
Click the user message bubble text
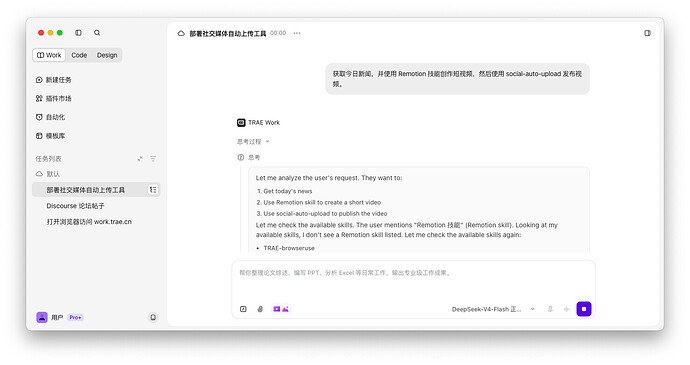point(457,79)
